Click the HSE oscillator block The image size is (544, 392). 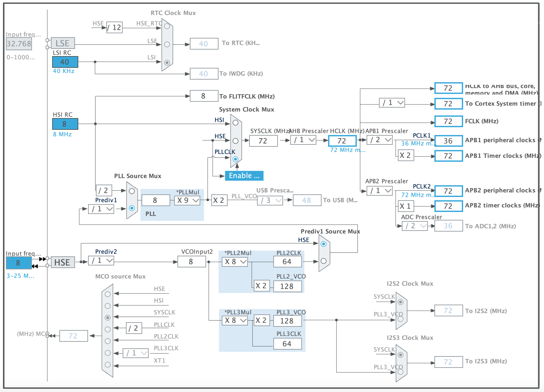63,262
